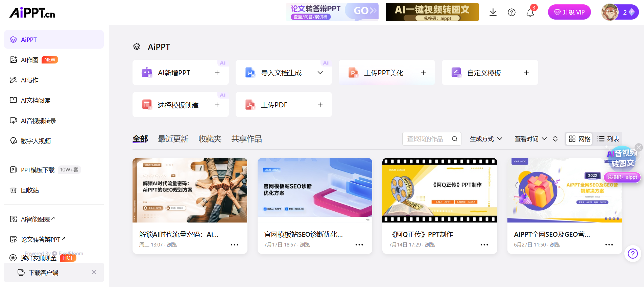The height and width of the screenshot is (287, 644).
Task: Open more options for 《阿Q正传》PPT制作 card
Action: [484, 244]
